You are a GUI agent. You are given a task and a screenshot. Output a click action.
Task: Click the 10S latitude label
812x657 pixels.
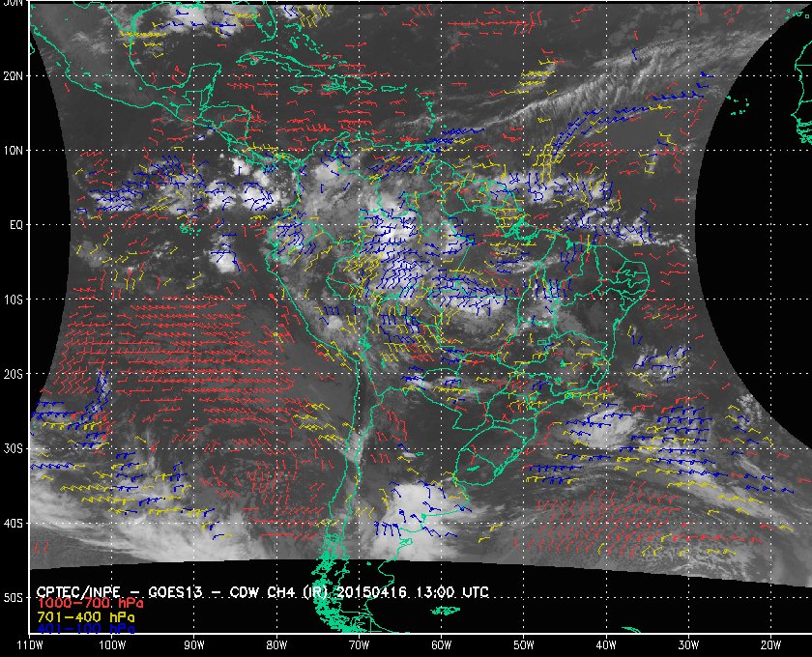pyautogui.click(x=13, y=300)
